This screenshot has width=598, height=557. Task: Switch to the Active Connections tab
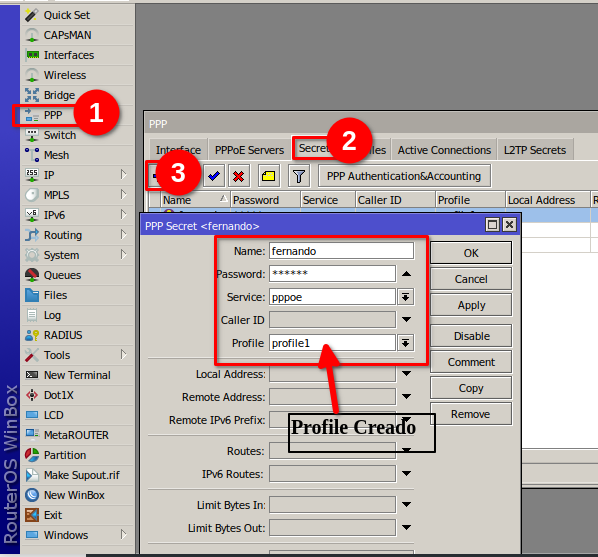[444, 150]
